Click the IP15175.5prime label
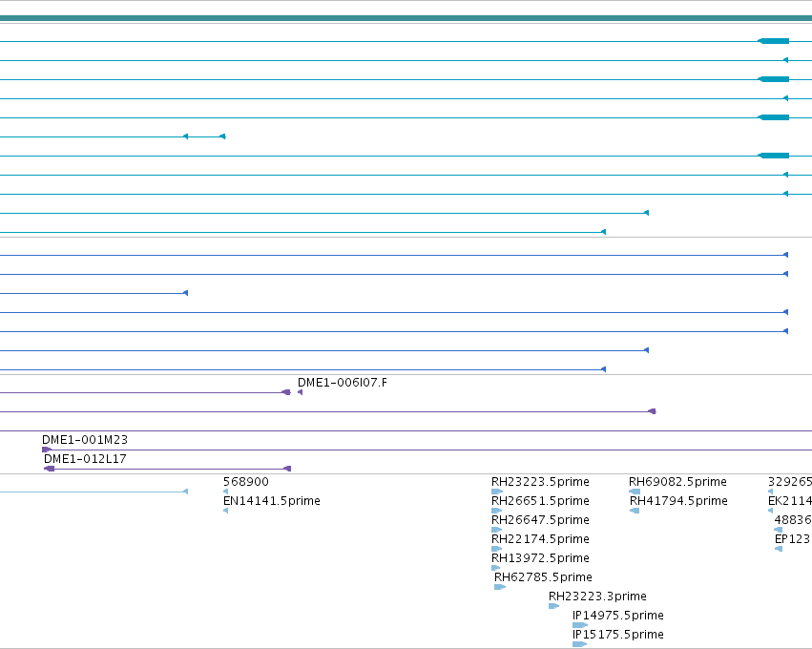The height and width of the screenshot is (649, 812). click(617, 635)
